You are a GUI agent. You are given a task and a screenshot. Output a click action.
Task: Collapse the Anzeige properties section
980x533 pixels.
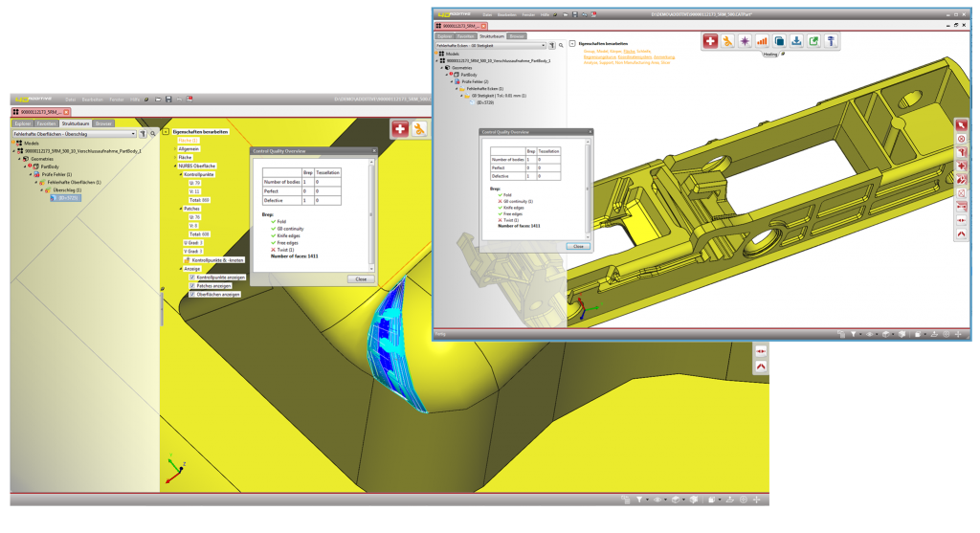coord(181,269)
